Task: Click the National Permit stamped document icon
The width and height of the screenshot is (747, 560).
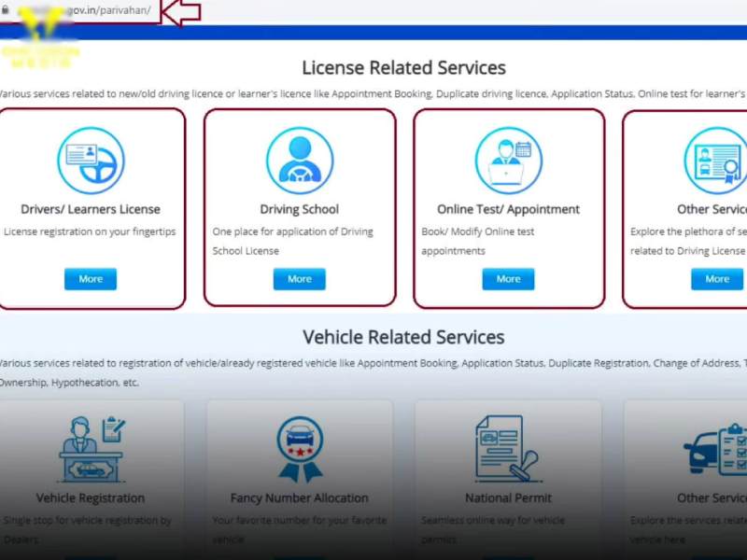Action: coord(507,449)
